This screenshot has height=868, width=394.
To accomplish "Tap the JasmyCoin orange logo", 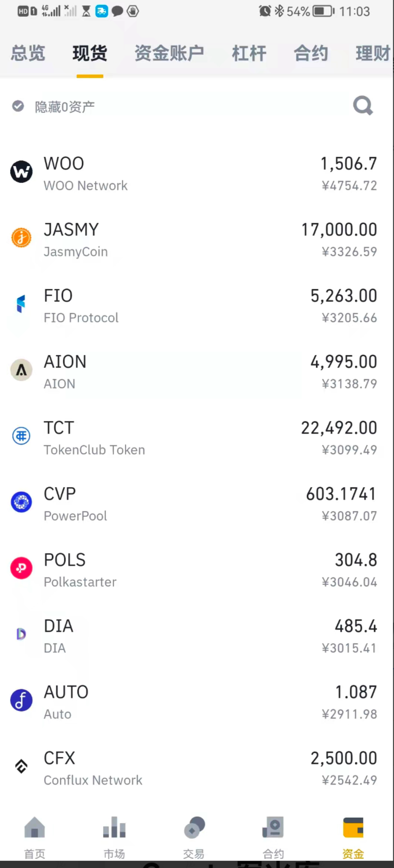I will [x=21, y=237].
